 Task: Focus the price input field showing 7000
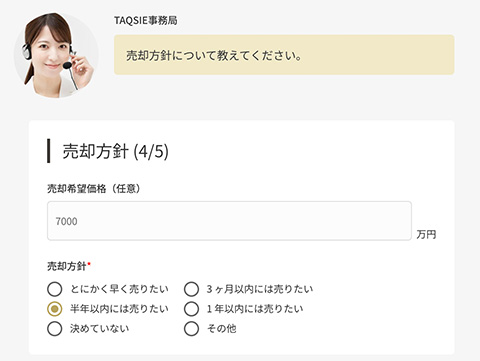pos(229,221)
